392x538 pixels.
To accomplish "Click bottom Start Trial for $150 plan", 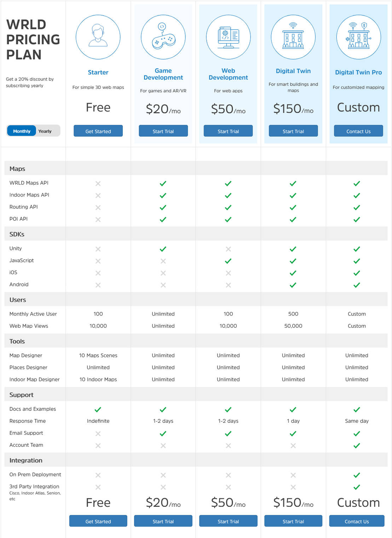I will click(x=293, y=521).
